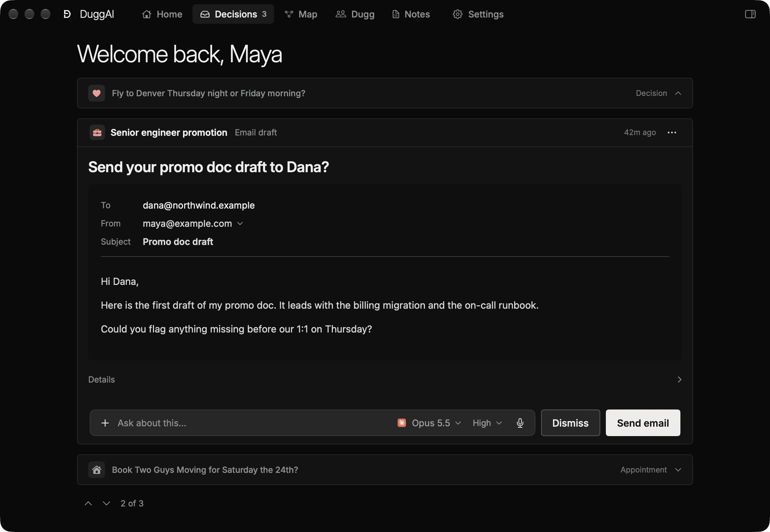Click Fly to Denver question text

(209, 93)
